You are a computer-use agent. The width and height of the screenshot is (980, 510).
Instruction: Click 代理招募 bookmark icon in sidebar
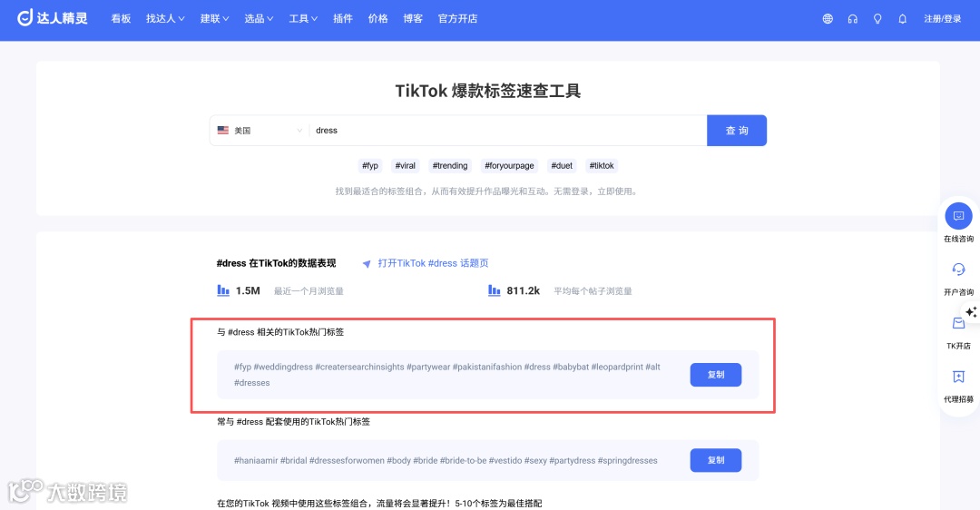tap(958, 377)
